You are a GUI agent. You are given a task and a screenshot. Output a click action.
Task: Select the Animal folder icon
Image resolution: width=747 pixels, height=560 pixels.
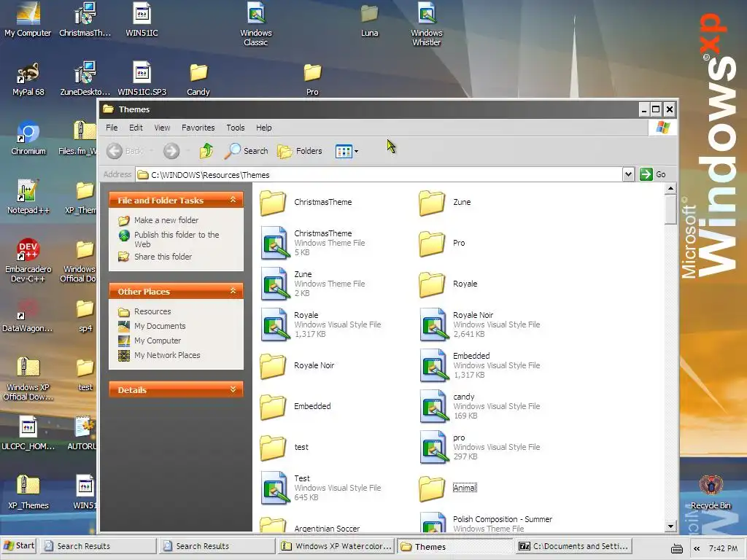coord(432,489)
